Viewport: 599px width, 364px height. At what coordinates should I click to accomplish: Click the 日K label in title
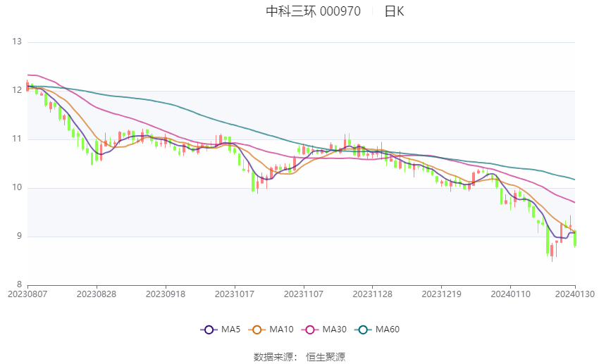(394, 11)
